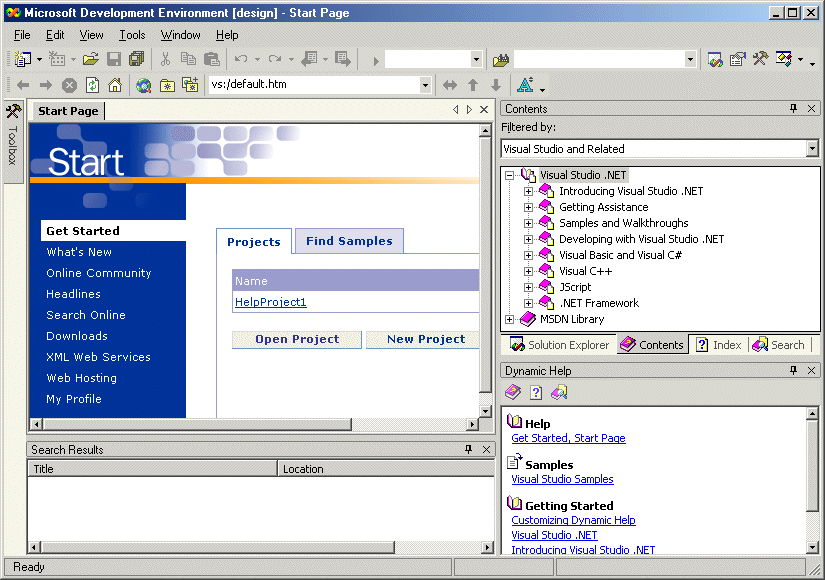Click the Dynamic Help Search icon
825x580 pixels.
click(x=559, y=392)
